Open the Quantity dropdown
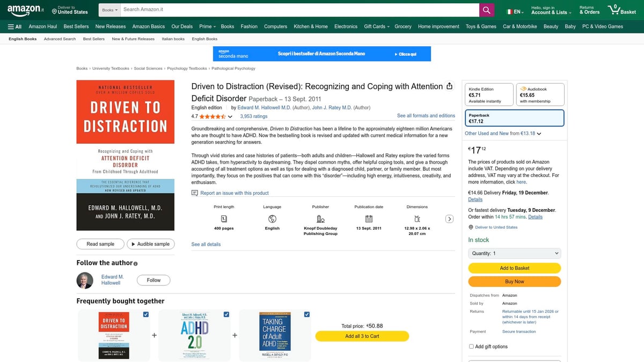 tap(514, 253)
